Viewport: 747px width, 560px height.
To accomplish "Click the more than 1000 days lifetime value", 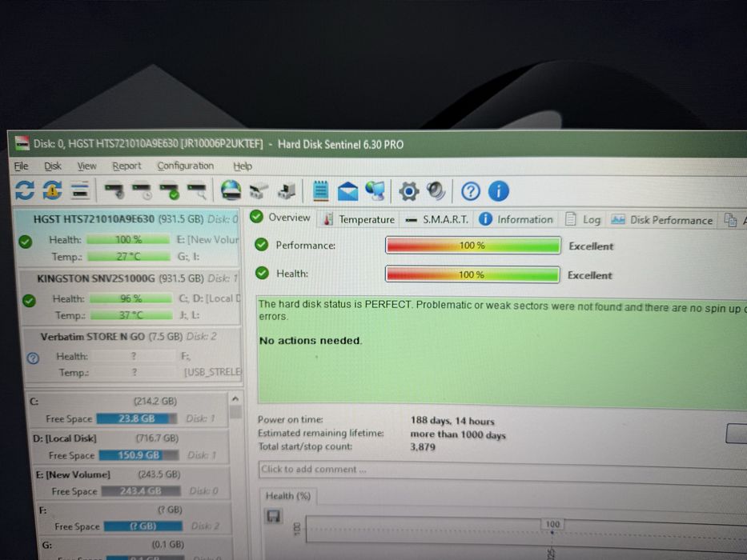I will 458,434.
